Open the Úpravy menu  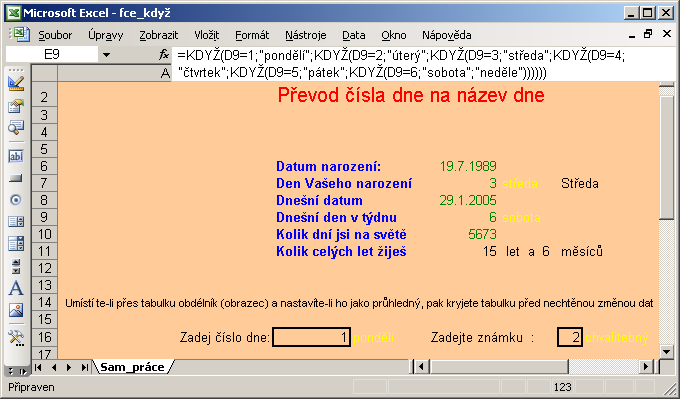pyautogui.click(x=105, y=35)
